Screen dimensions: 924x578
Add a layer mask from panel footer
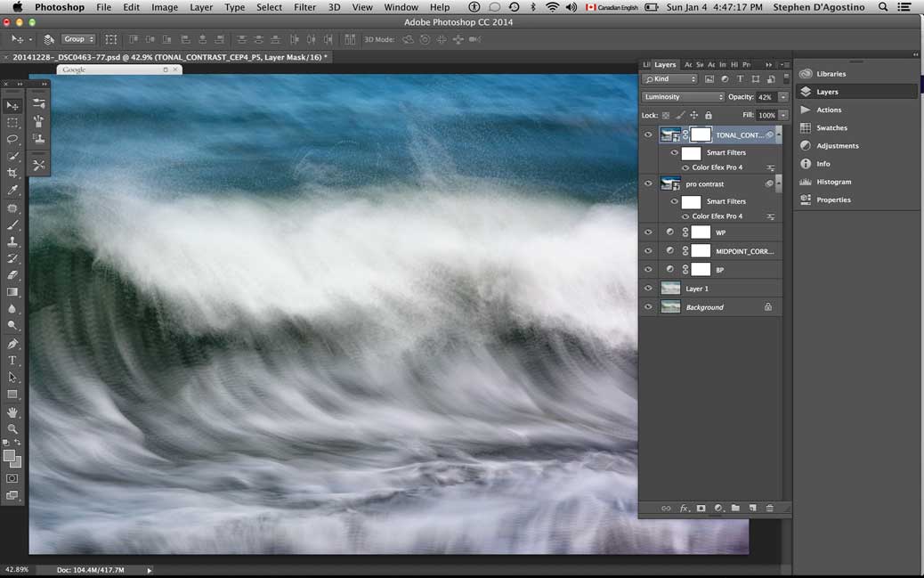point(701,508)
